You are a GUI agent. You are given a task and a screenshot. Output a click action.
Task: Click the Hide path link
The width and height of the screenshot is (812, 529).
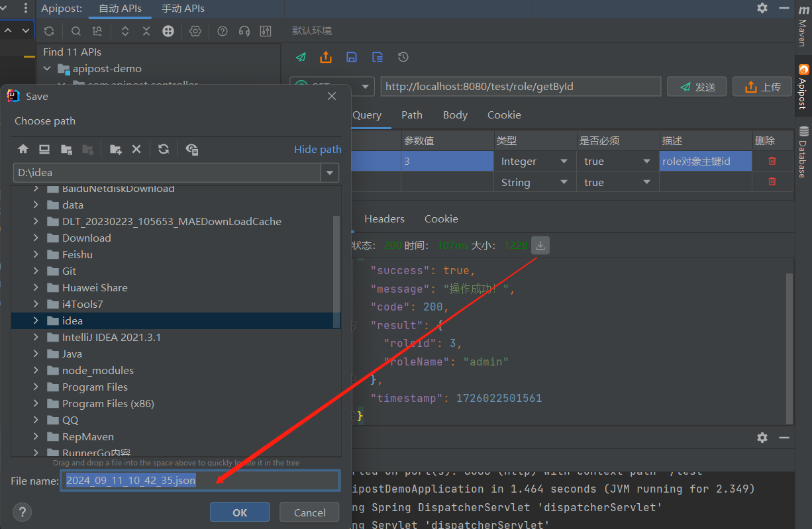tap(318, 150)
